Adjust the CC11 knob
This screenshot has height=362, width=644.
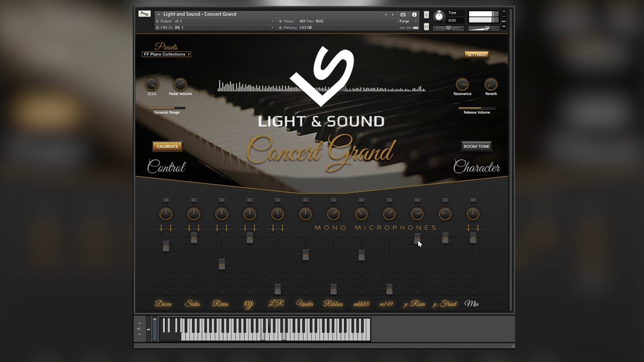point(151,84)
